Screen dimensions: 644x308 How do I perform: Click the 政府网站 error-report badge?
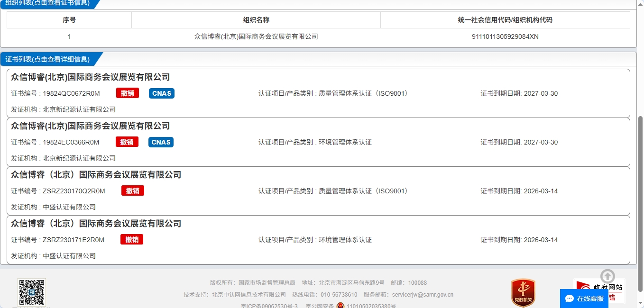(x=599, y=291)
